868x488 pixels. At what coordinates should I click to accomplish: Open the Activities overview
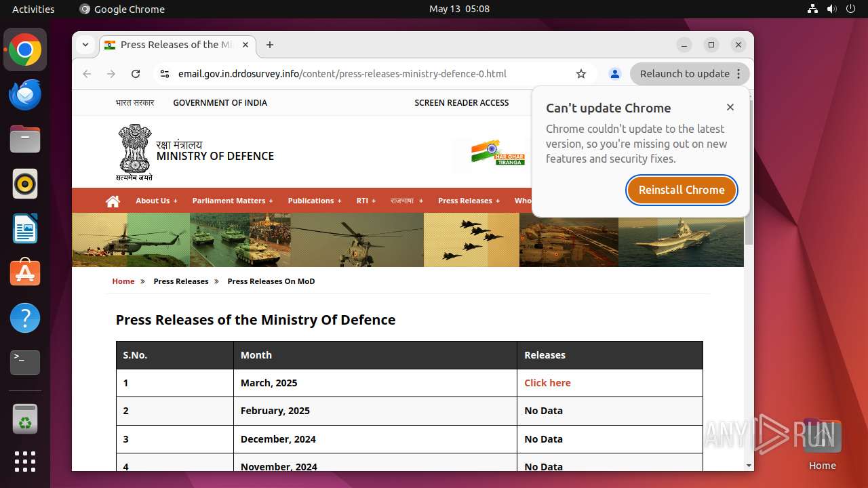33,9
